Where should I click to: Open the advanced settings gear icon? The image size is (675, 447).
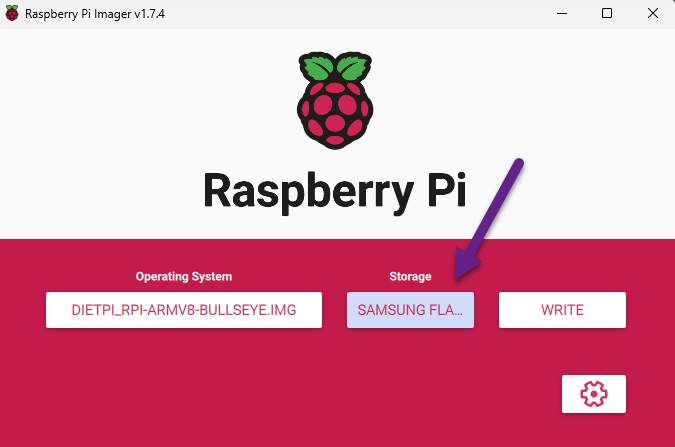coord(594,394)
